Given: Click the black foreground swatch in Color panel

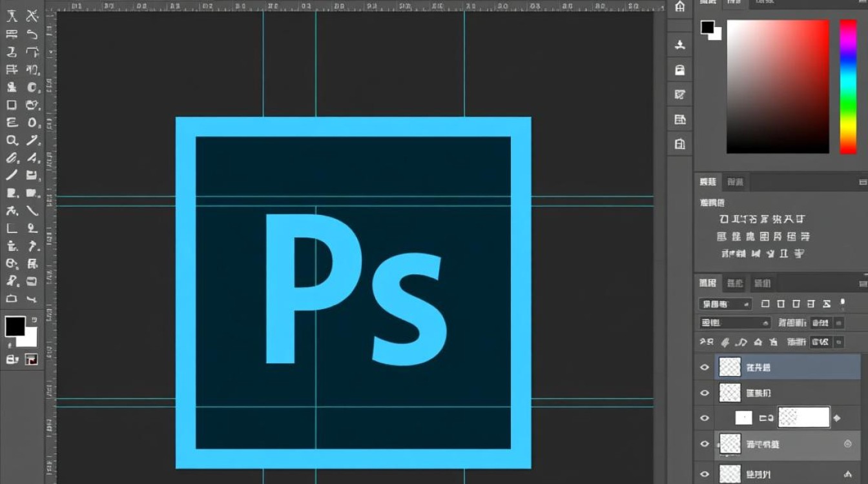Looking at the screenshot, I should pyautogui.click(x=707, y=27).
